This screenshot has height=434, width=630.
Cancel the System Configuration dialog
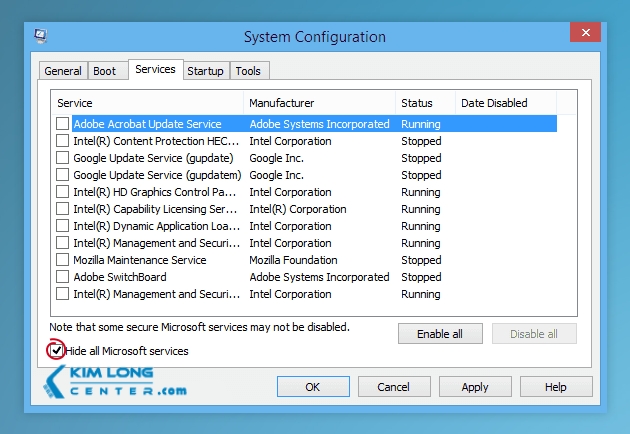(393, 387)
